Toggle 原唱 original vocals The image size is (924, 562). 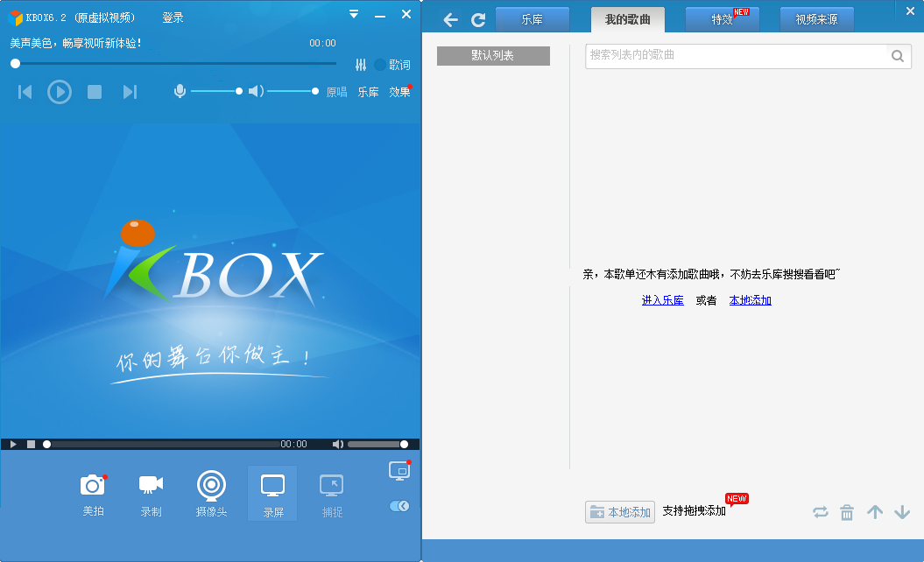tap(336, 92)
